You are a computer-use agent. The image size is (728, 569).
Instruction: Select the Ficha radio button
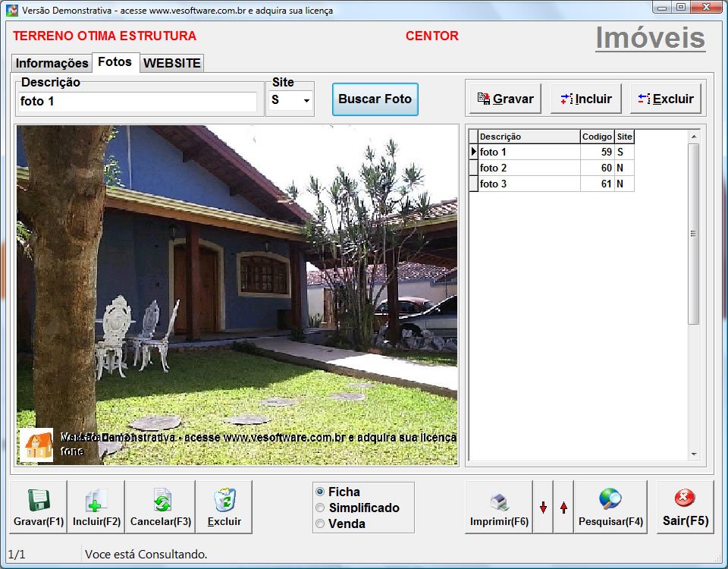pyautogui.click(x=322, y=492)
